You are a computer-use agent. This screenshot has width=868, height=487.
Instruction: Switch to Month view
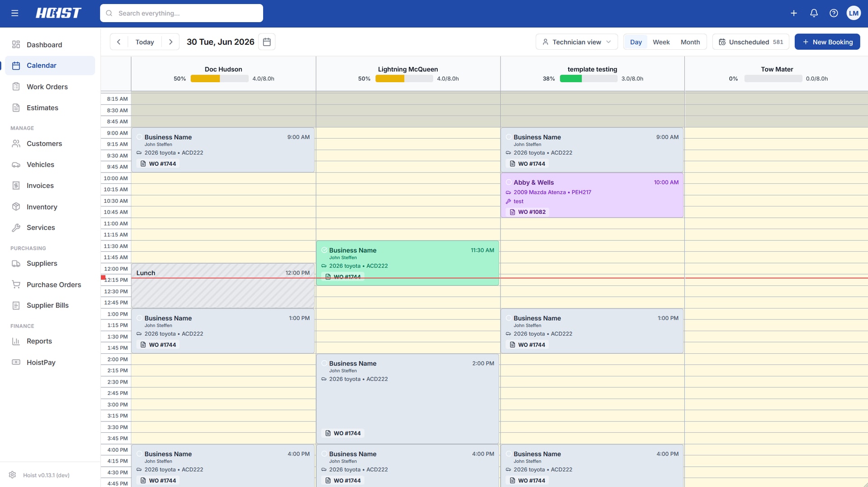click(690, 42)
